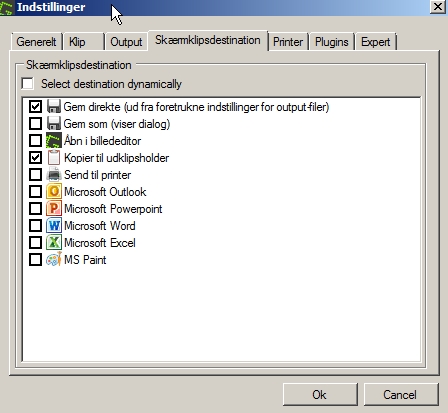448x413 pixels.
Task: Go to the Plugins tab
Action: click(x=332, y=42)
